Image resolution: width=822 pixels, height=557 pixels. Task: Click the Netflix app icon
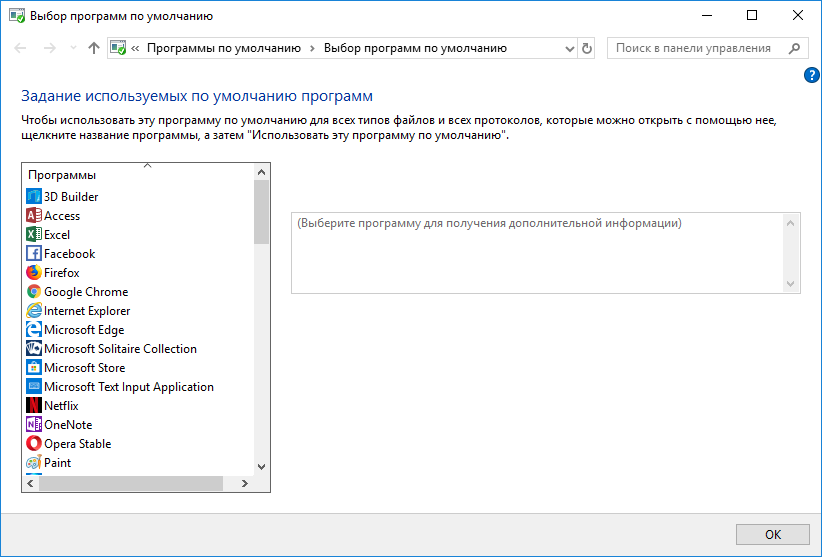click(x=34, y=406)
